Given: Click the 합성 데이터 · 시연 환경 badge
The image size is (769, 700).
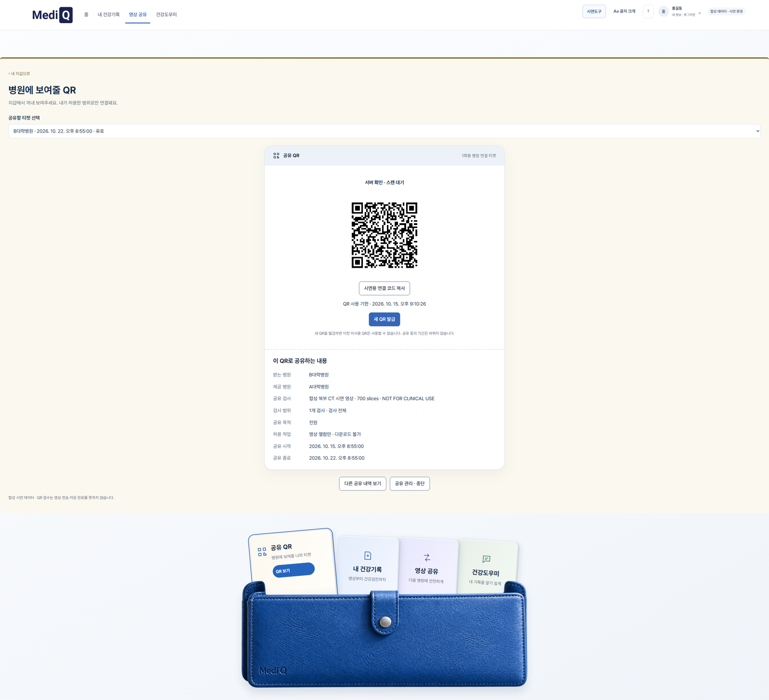Looking at the screenshot, I should pos(726,12).
